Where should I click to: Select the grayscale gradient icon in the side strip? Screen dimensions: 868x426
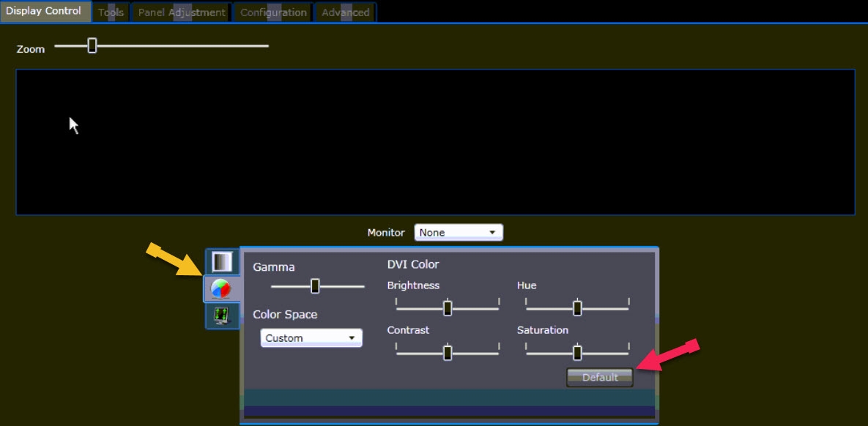pos(221,261)
